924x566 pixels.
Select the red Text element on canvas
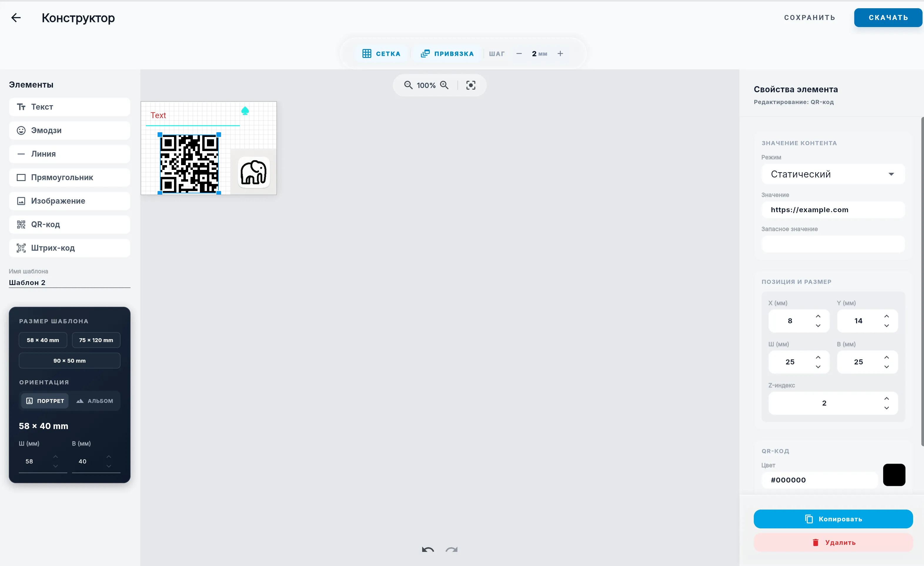pyautogui.click(x=158, y=115)
